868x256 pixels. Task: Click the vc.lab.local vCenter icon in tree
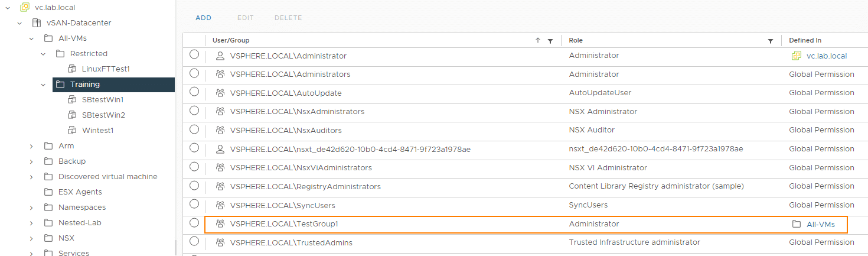[25, 8]
